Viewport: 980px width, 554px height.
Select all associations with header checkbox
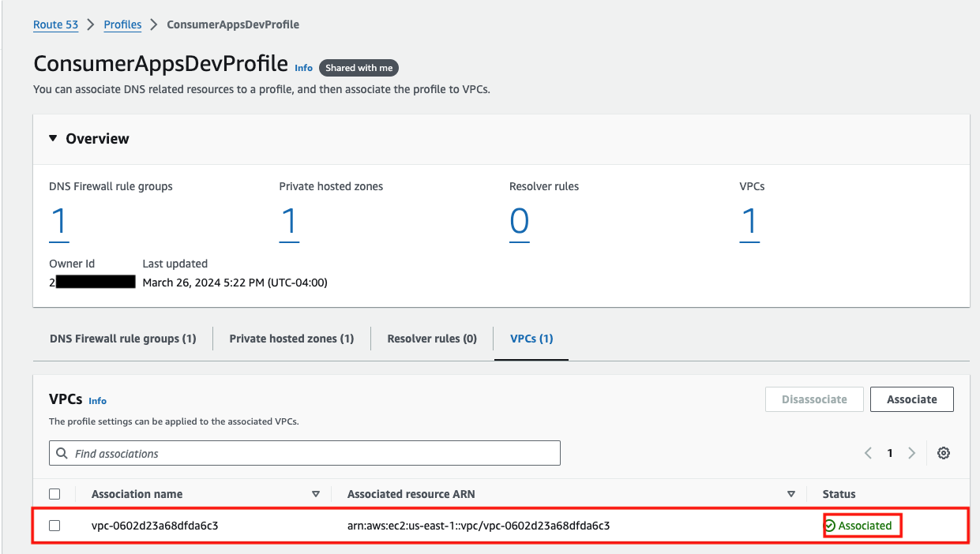point(54,494)
